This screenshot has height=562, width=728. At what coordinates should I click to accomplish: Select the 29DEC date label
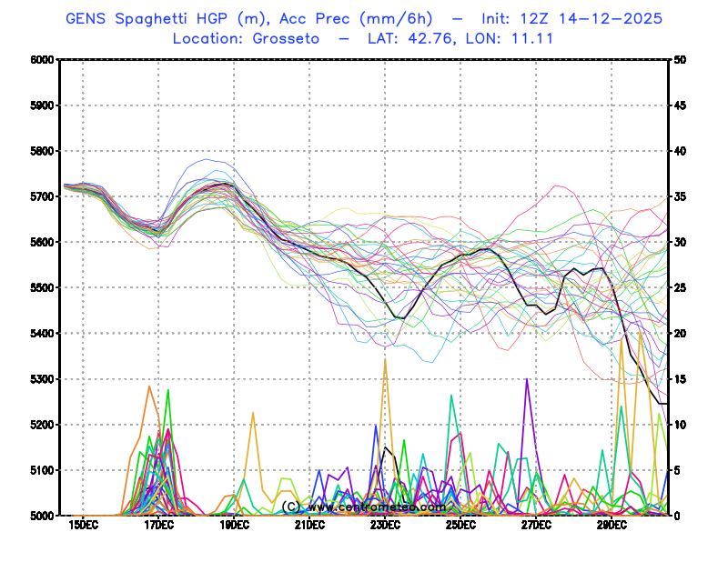pyautogui.click(x=611, y=525)
